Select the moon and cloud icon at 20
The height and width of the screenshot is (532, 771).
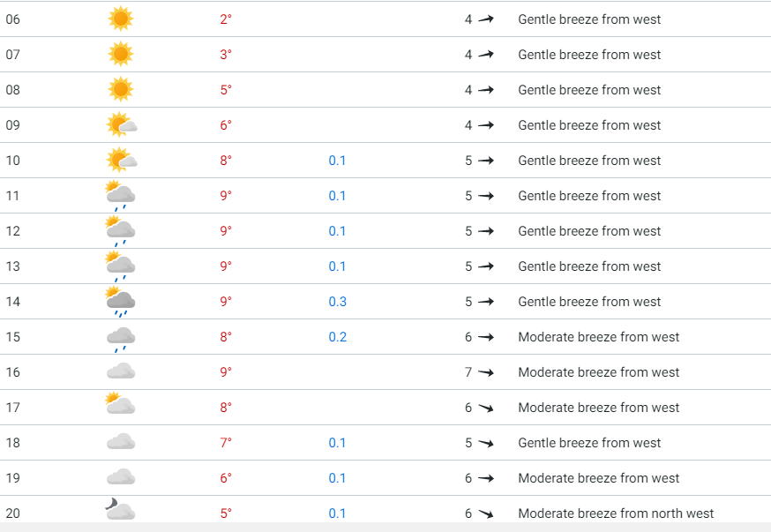click(120, 509)
